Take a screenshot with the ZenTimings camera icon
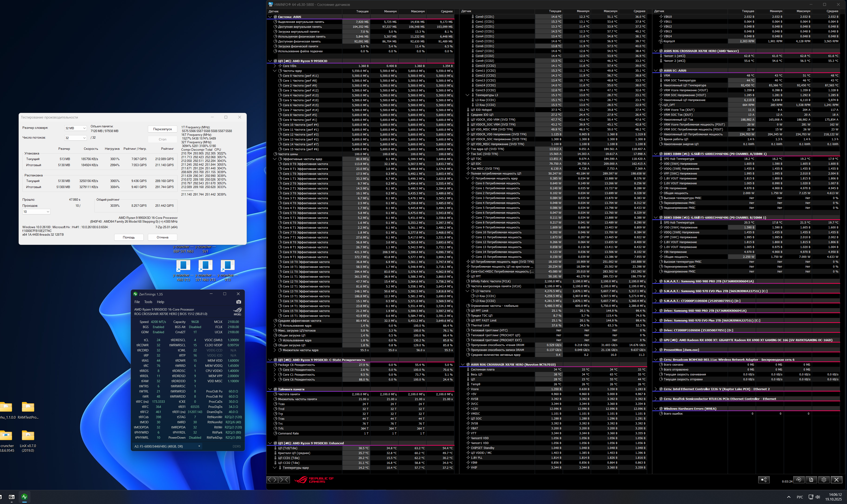The width and height of the screenshot is (847, 504). tap(238, 302)
